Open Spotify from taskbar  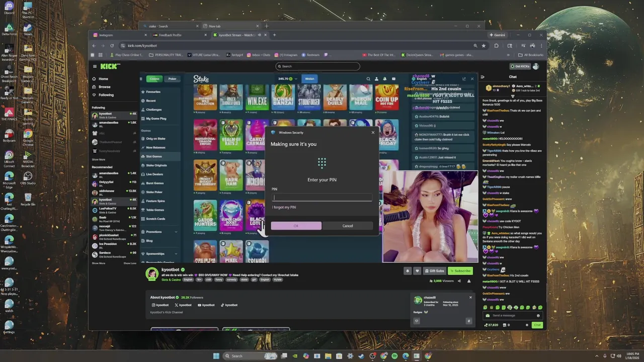[394, 356]
